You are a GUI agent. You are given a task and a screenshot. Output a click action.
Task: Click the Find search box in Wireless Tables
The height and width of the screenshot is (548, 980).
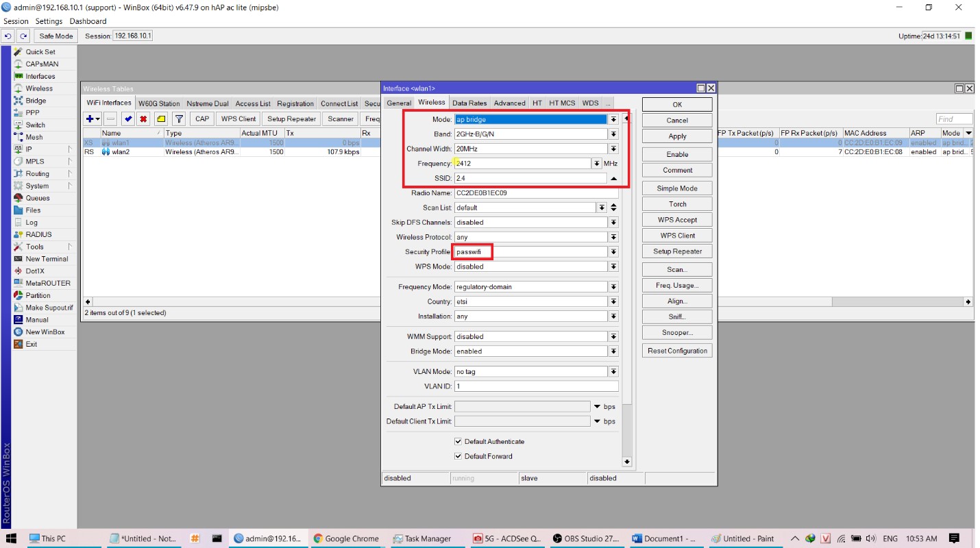(955, 119)
